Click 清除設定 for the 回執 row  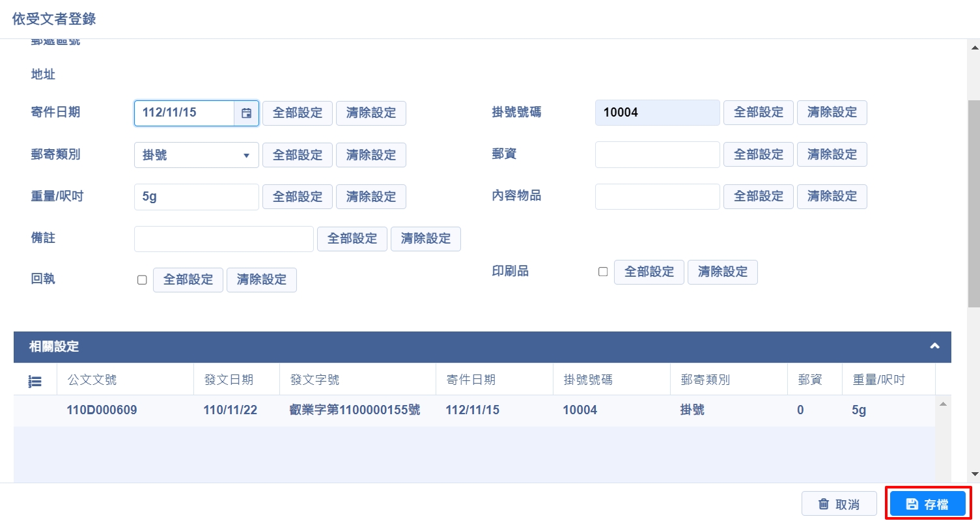pyautogui.click(x=261, y=280)
